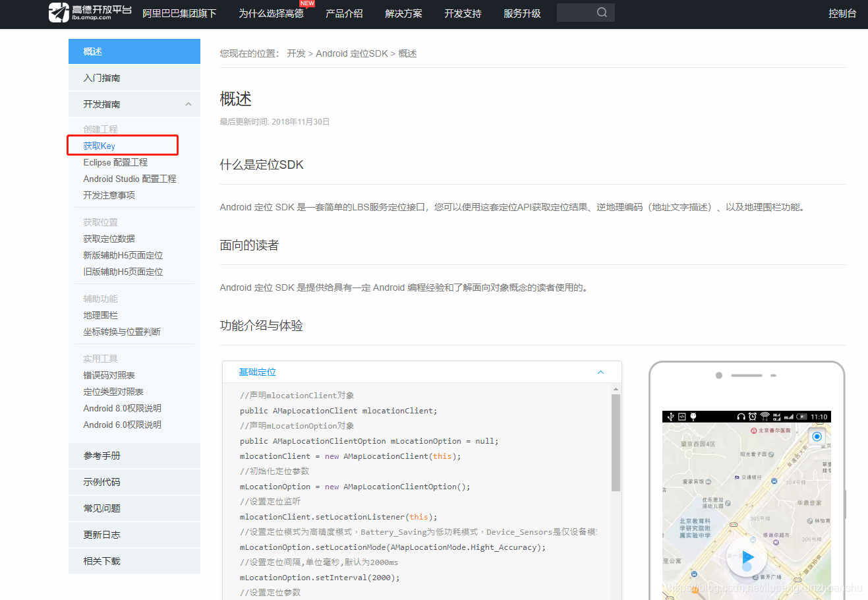The height and width of the screenshot is (600, 868).
Task: Open 示例代码 sidebar item
Action: [x=134, y=482]
